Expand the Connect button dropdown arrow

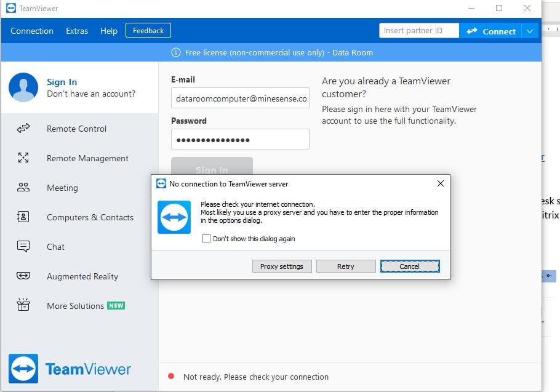tap(530, 31)
